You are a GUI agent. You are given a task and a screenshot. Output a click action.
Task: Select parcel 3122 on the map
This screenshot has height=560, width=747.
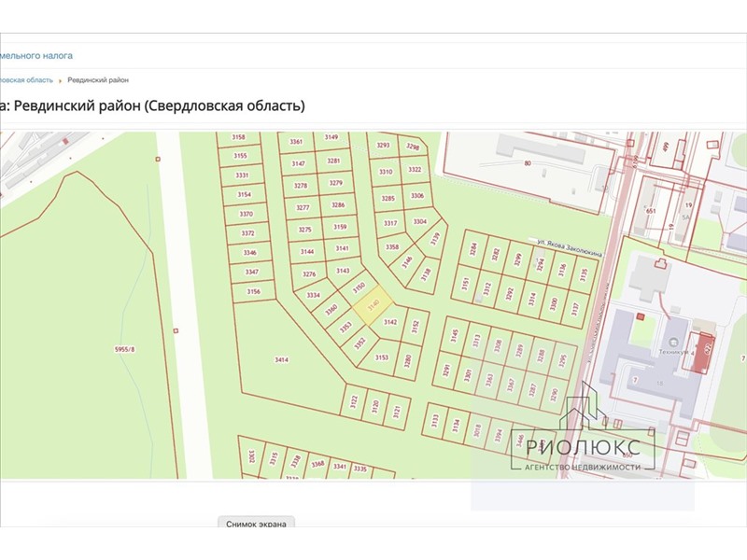point(354,403)
